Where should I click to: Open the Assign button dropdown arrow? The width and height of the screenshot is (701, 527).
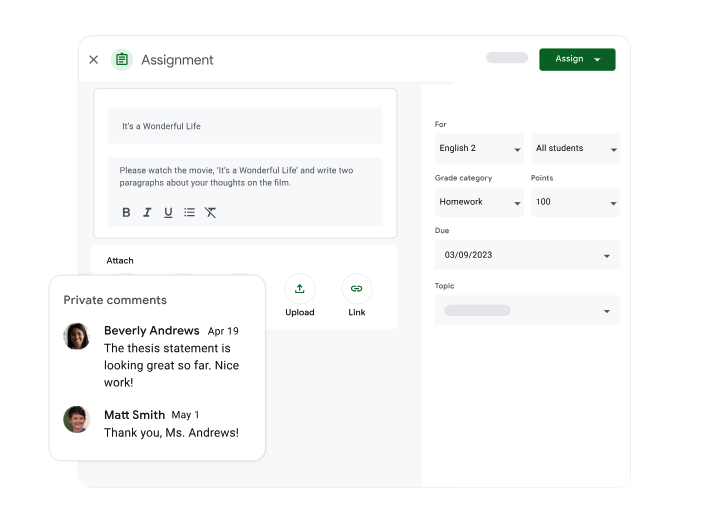click(597, 59)
